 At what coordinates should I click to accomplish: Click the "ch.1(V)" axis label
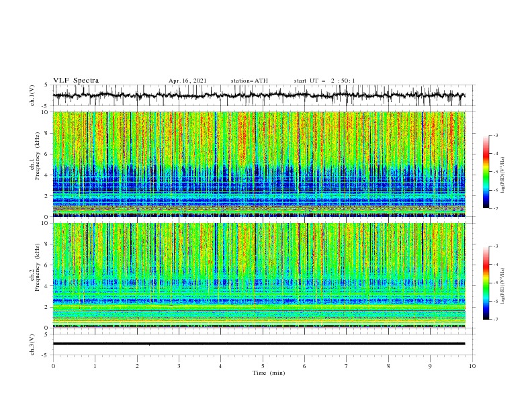coord(32,95)
